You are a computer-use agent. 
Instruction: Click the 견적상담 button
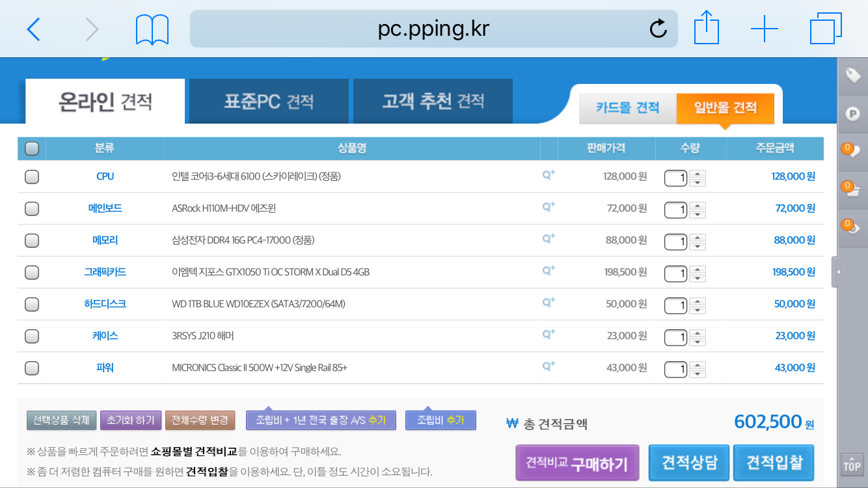coord(689,463)
